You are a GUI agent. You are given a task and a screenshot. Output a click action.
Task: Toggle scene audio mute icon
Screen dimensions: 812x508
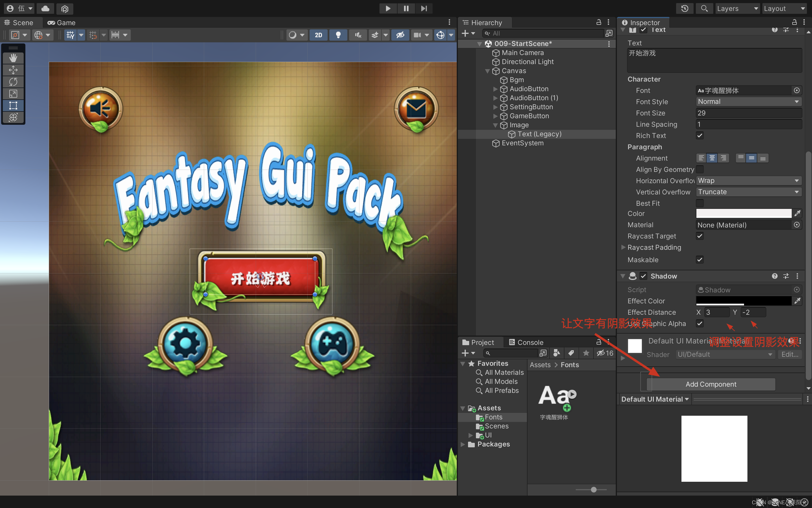(358, 35)
